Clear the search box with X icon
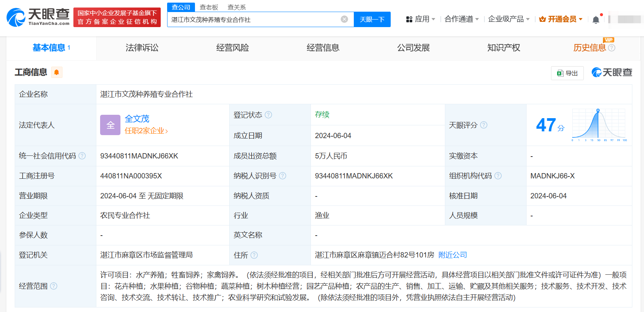 pyautogui.click(x=344, y=19)
